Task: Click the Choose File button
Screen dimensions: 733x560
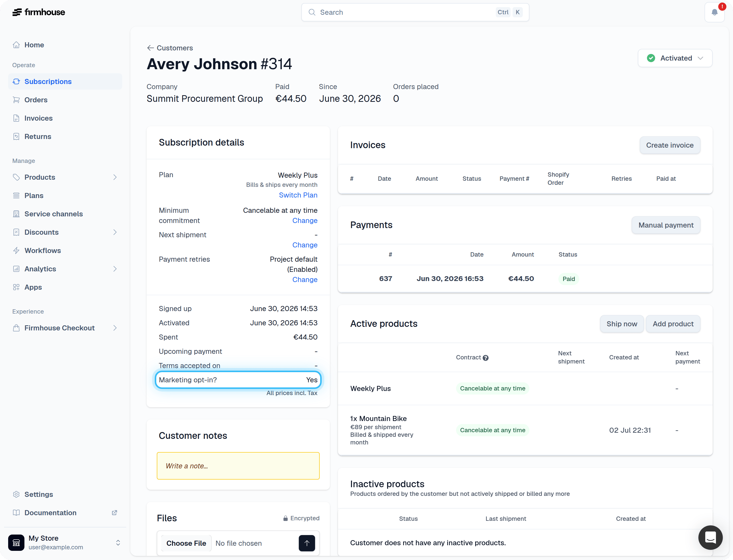Action: [x=186, y=543]
